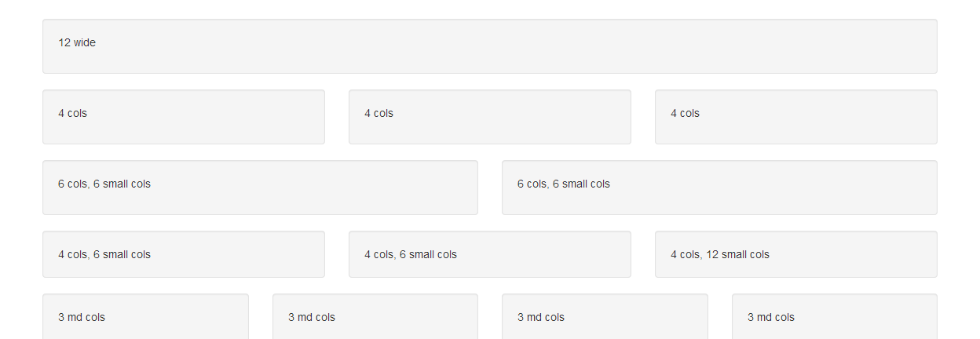Click the '12 wide' text label
The height and width of the screenshot is (339, 980).
point(77,42)
